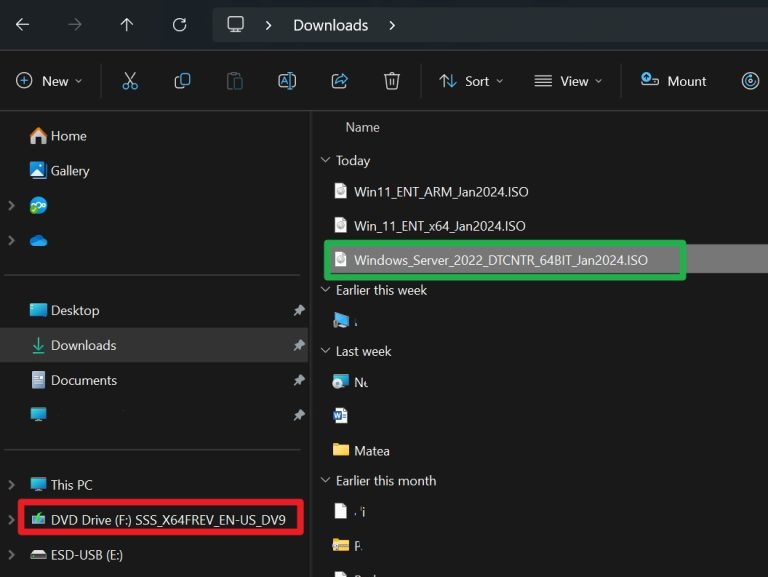Click the Rename icon in toolbar
This screenshot has width=768, height=577.
(287, 81)
